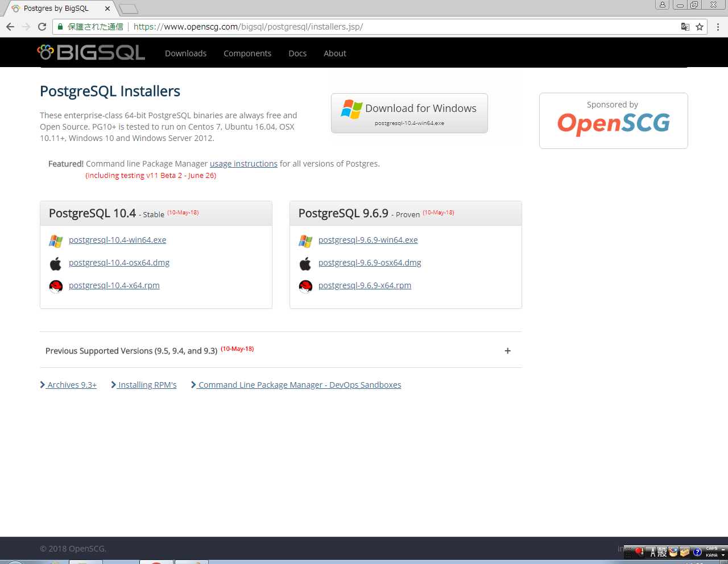The image size is (728, 564).
Task: Bookmark this page with star icon
Action: click(x=700, y=27)
